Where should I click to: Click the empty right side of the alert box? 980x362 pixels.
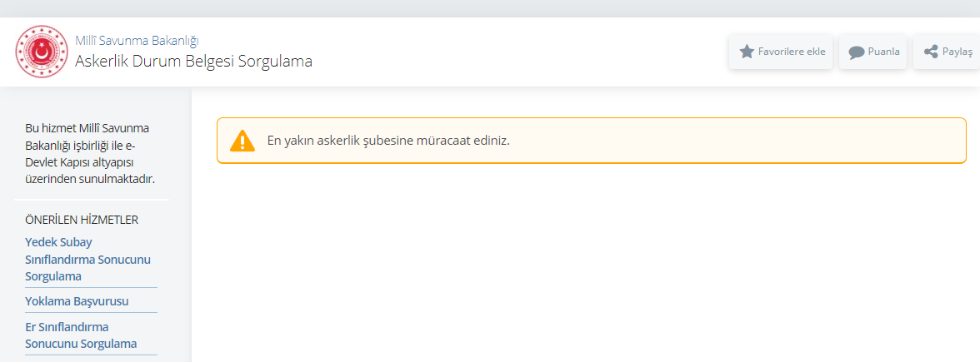[x=750, y=141]
